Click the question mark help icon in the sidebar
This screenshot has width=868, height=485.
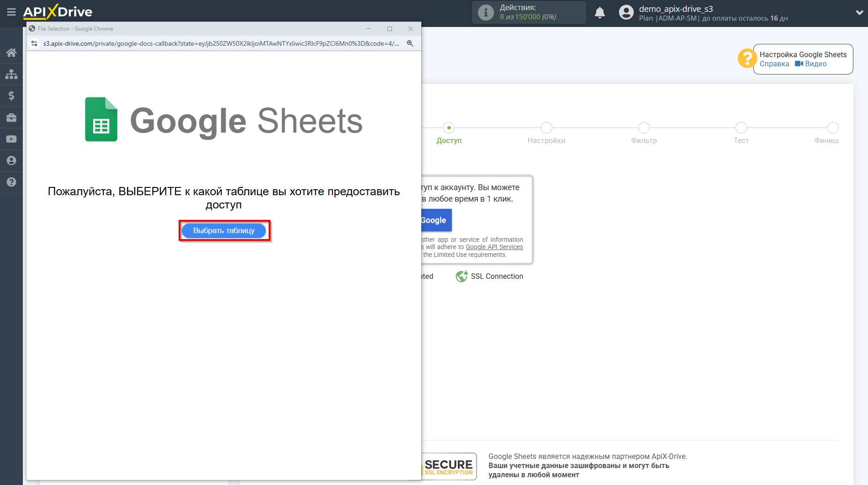(x=11, y=182)
